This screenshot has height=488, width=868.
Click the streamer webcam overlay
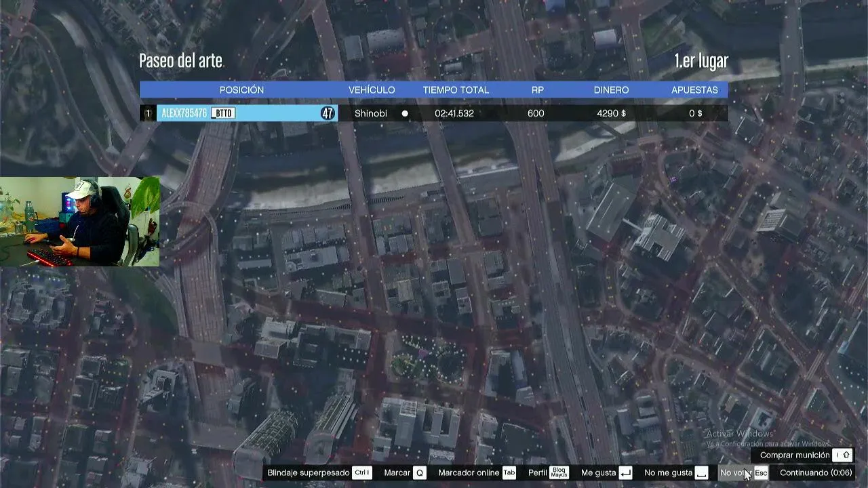80,222
